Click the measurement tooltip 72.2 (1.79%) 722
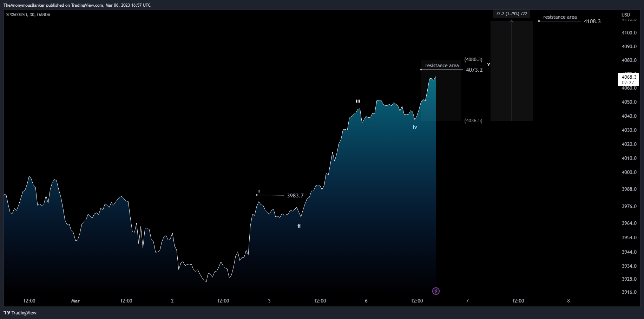This screenshot has height=319, width=644. 511,14
